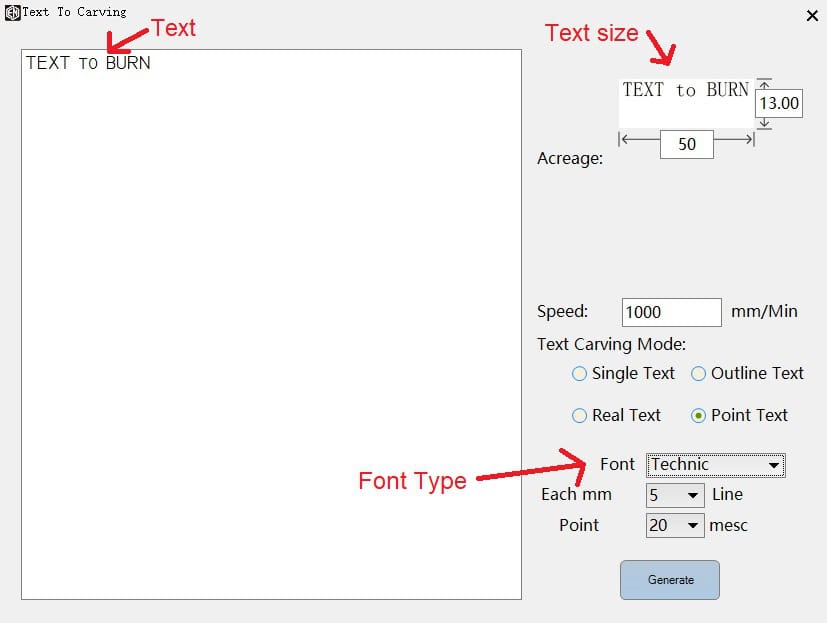
Task: Select the Single Text carving mode
Action: (x=623, y=373)
